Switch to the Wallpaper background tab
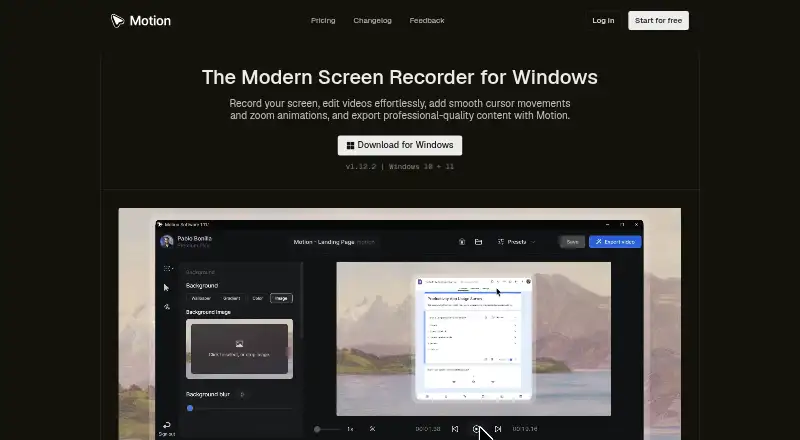This screenshot has height=440, width=800. 201,298
